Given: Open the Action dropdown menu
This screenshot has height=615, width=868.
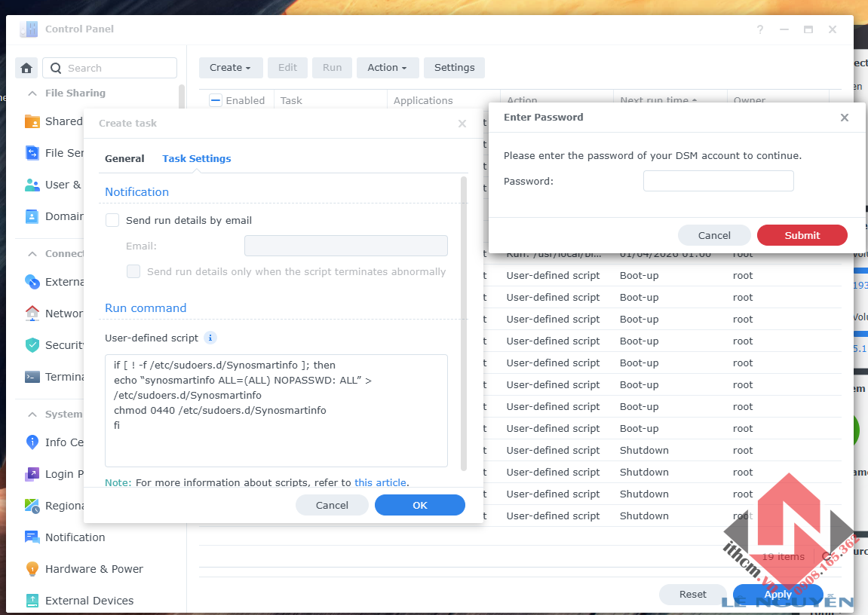Looking at the screenshot, I should [x=388, y=67].
